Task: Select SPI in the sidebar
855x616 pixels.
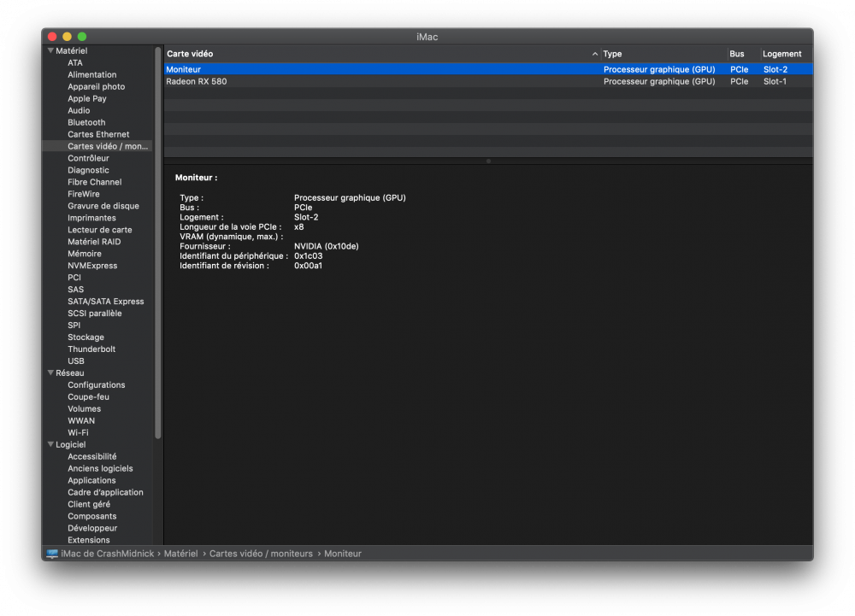Action: pos(74,326)
